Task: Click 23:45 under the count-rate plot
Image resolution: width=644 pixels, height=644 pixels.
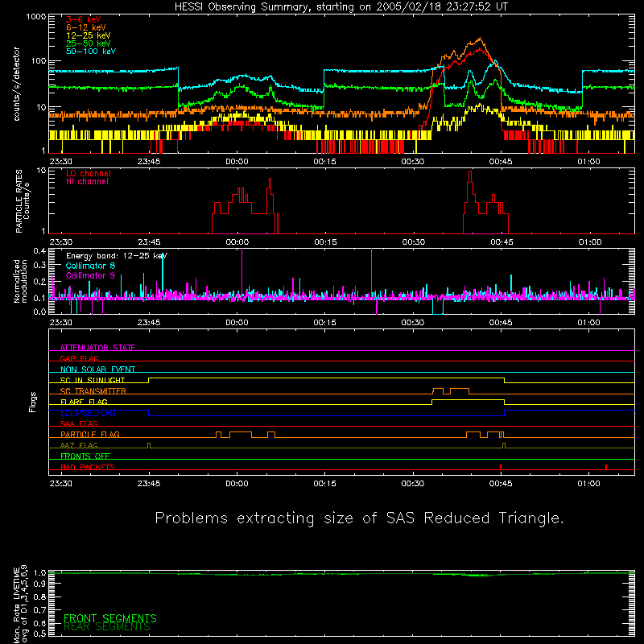Action: point(149,162)
